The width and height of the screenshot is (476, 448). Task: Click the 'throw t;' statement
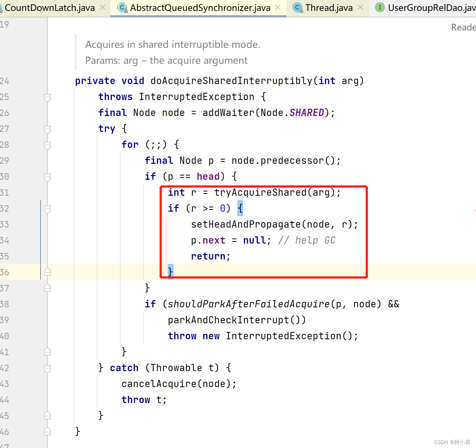pyautogui.click(x=144, y=400)
